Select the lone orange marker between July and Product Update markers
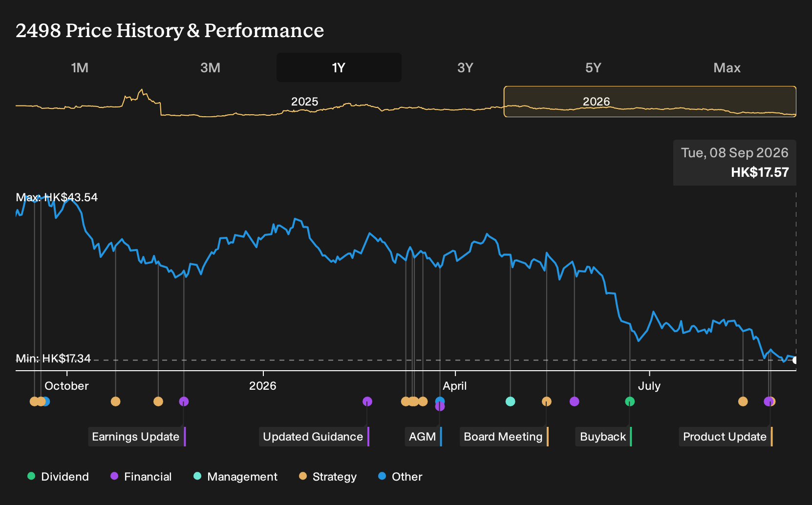 [x=743, y=401]
